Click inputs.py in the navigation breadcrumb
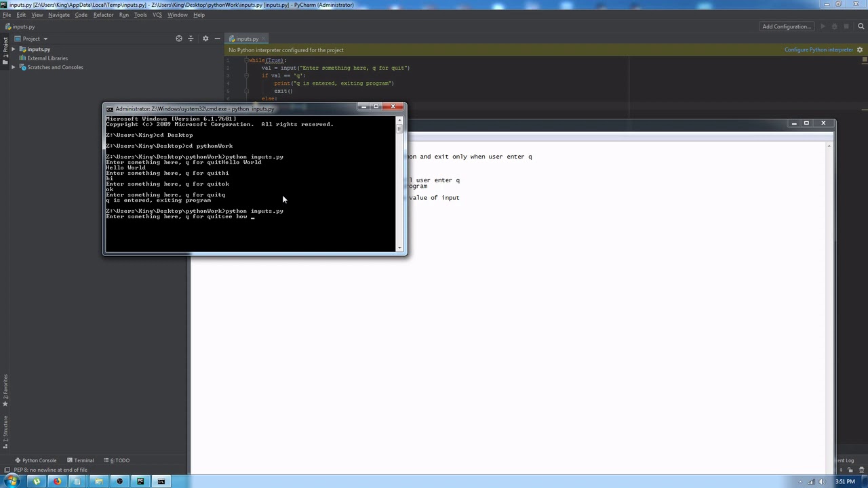The image size is (868, 488). click(x=20, y=26)
